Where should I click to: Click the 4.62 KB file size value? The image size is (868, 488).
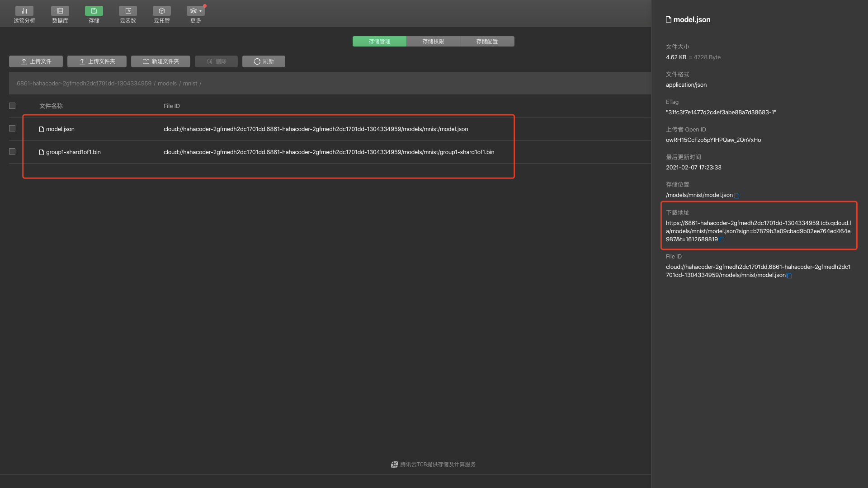click(x=676, y=57)
